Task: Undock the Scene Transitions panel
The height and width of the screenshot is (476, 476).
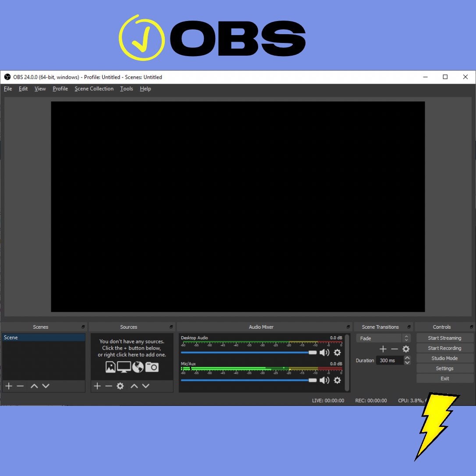Action: (409, 327)
